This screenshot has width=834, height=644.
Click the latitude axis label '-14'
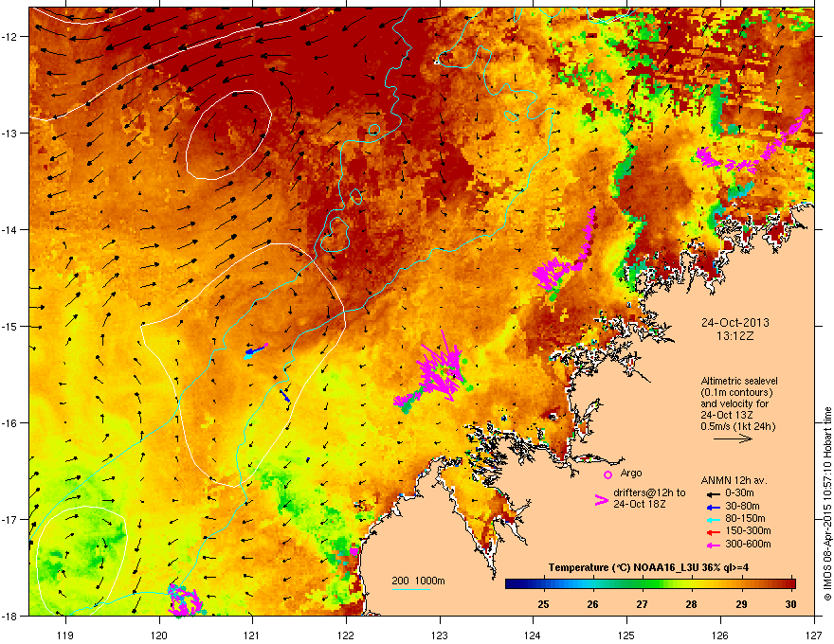coord(10,229)
